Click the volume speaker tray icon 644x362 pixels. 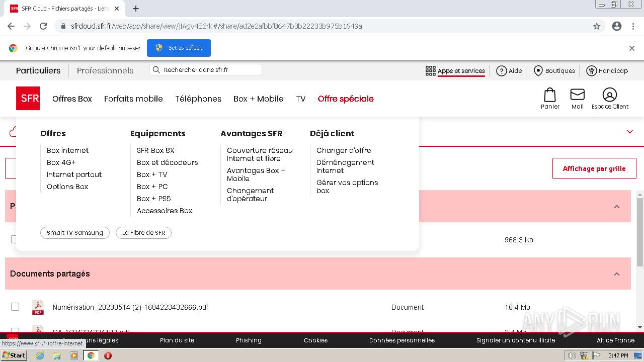point(572,355)
